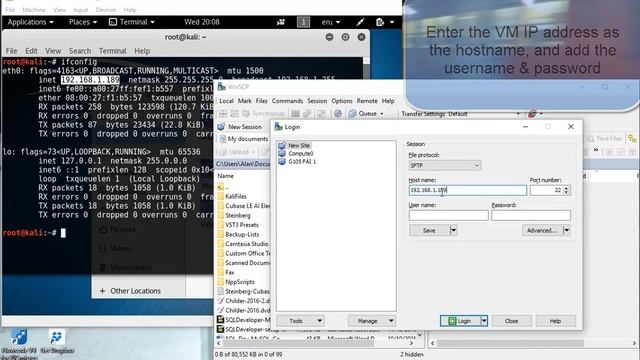Click the Login dialog window icon

point(278,127)
